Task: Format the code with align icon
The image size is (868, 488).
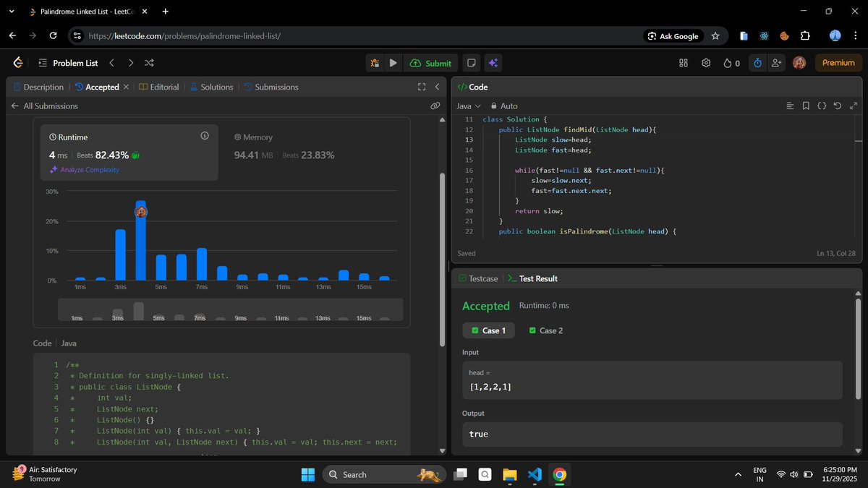Action: point(790,106)
